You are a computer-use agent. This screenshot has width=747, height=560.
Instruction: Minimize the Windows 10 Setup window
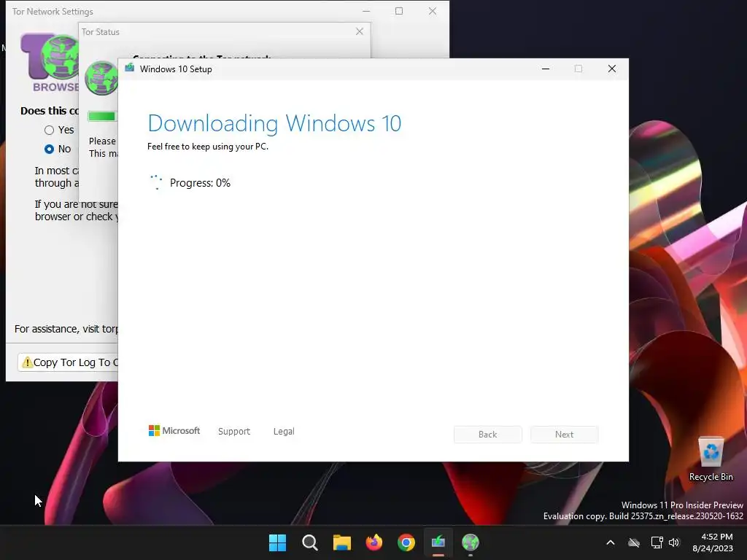click(x=546, y=69)
